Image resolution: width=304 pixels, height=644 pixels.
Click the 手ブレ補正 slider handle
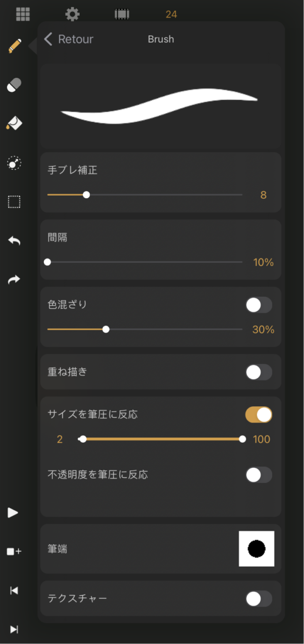[x=86, y=195]
